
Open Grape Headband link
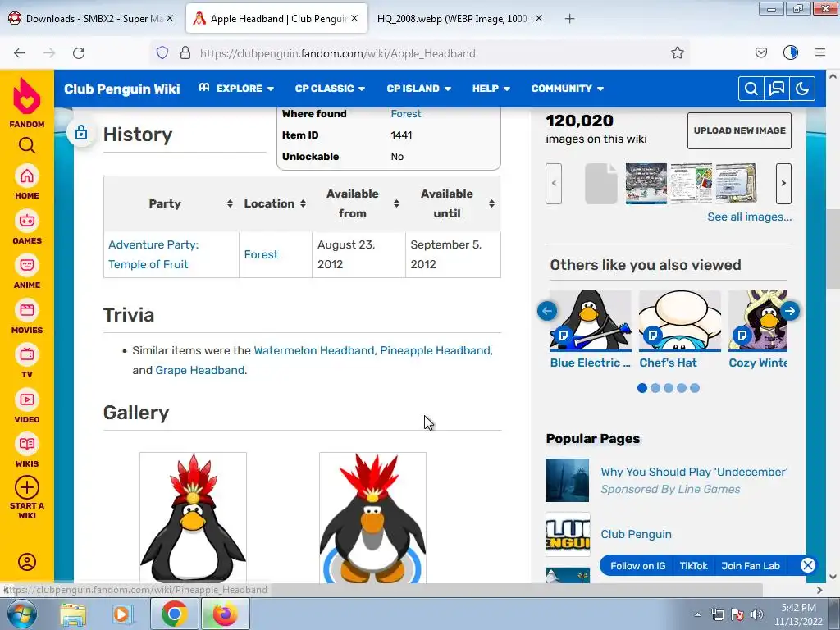200,370
